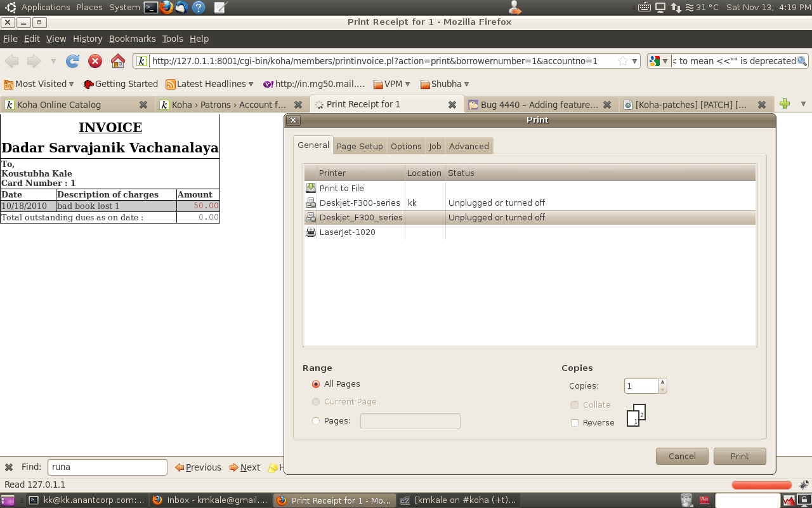Enable the Reverse checkbox
This screenshot has width=812, height=508.
(x=575, y=423)
